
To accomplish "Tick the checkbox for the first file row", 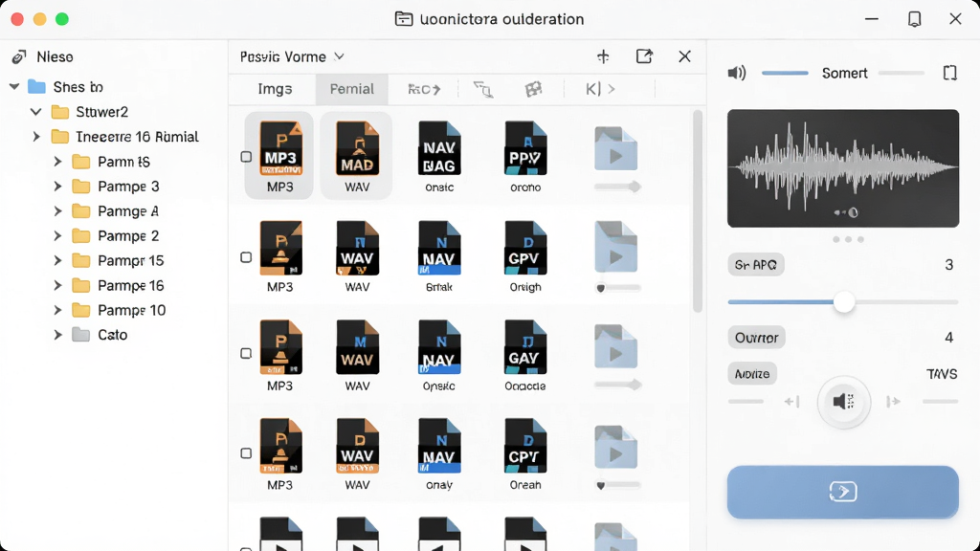I will coord(246,157).
